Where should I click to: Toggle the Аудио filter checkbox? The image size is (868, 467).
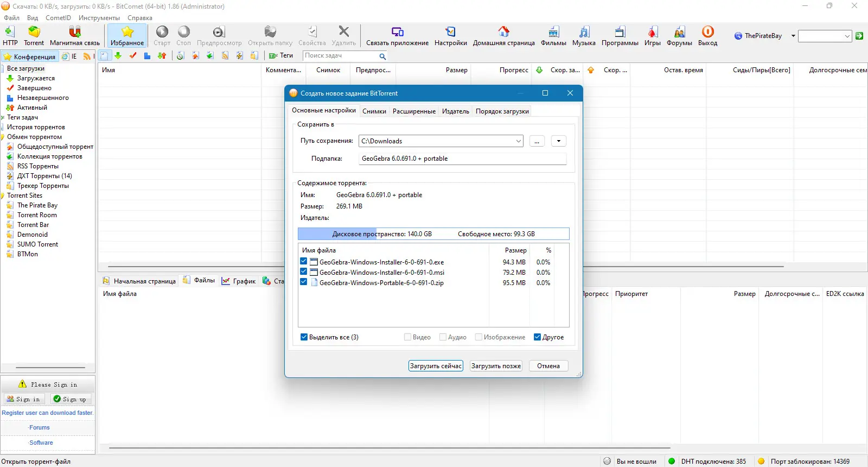tap(443, 337)
